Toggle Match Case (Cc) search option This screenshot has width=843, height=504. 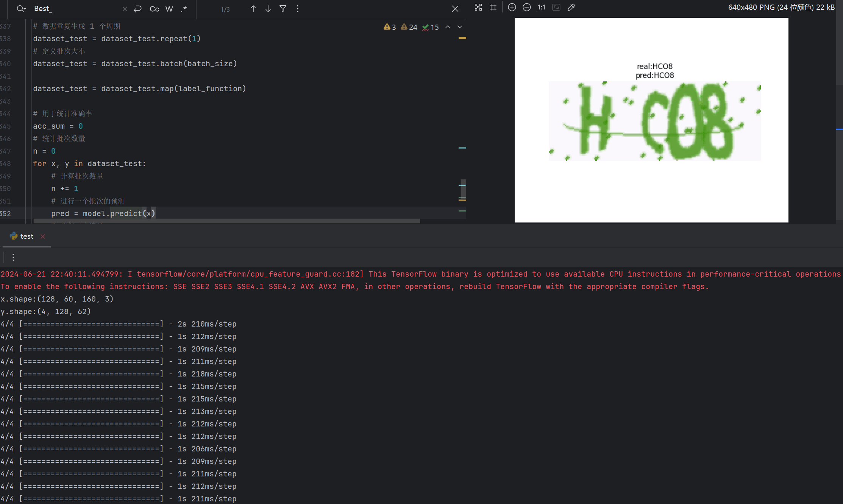[x=154, y=9]
